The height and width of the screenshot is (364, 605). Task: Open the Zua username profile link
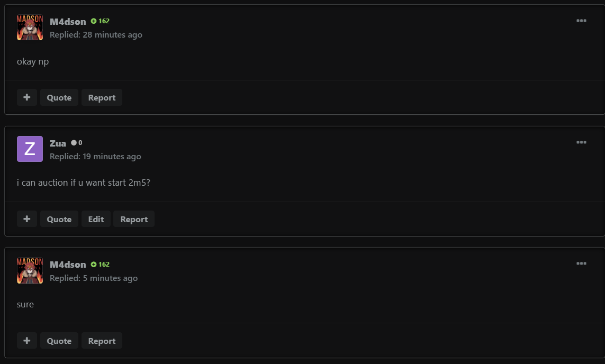(x=58, y=143)
